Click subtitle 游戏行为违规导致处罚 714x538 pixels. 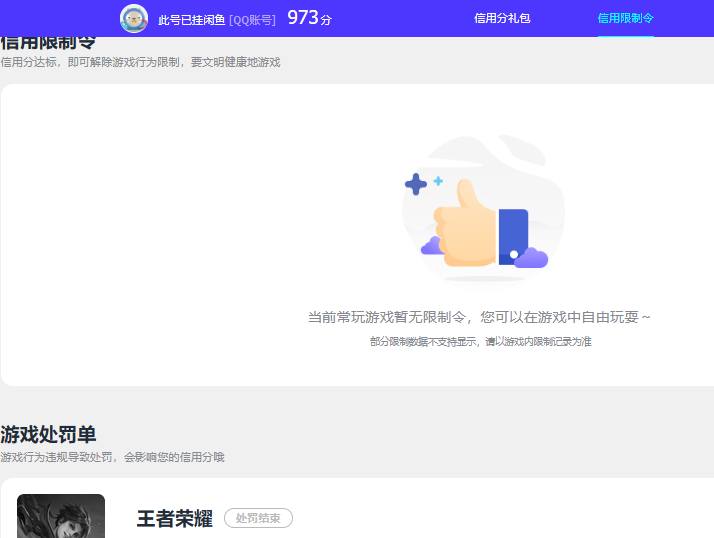pos(56,457)
